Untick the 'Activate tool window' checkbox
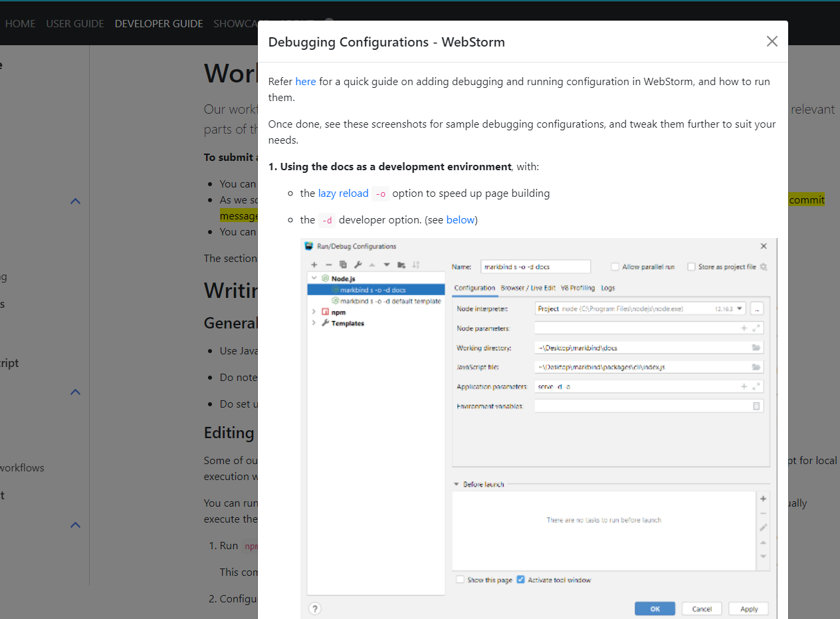 521,580
